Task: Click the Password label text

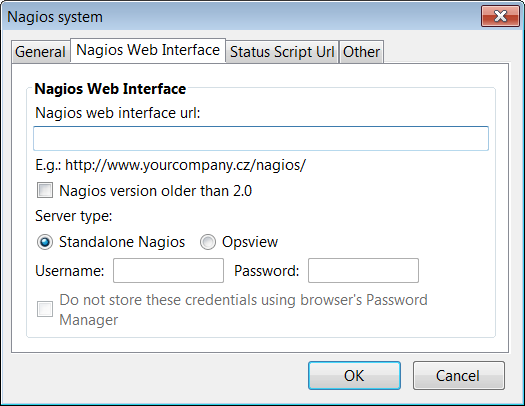Action: pyautogui.click(x=267, y=271)
